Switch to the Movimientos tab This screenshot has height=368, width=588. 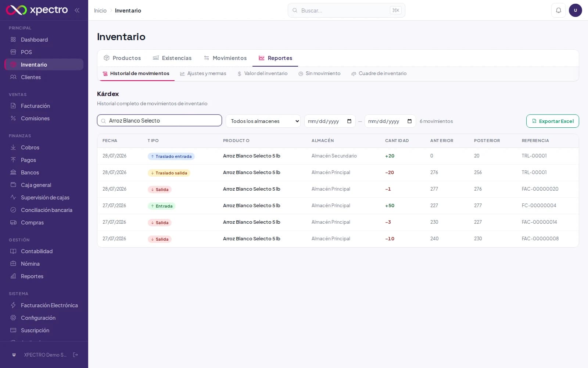225,58
